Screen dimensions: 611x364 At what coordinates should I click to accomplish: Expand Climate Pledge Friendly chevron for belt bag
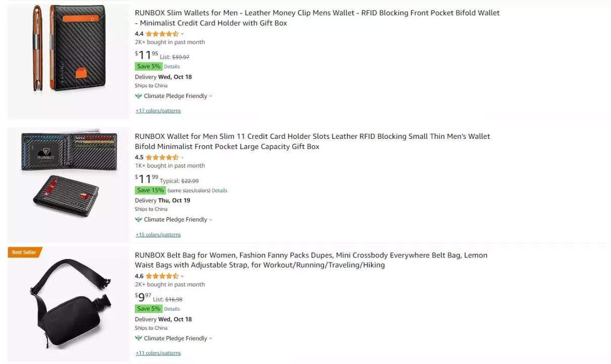pyautogui.click(x=211, y=339)
